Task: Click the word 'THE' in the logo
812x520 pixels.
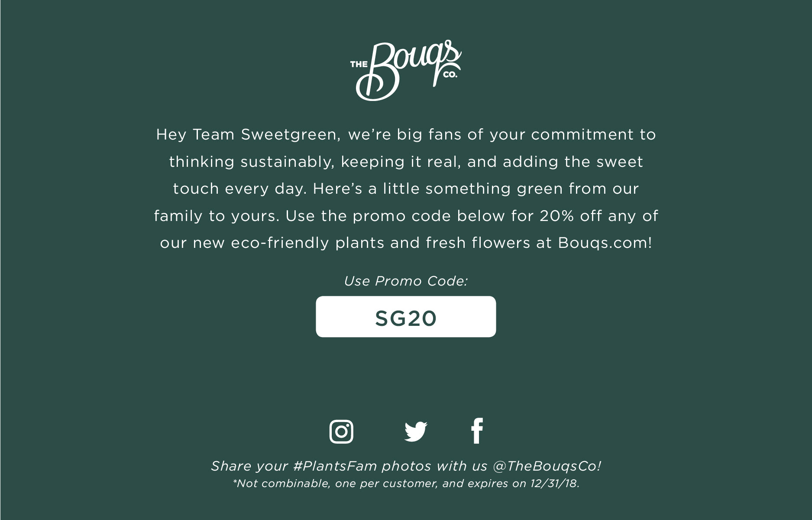Action: (x=359, y=65)
